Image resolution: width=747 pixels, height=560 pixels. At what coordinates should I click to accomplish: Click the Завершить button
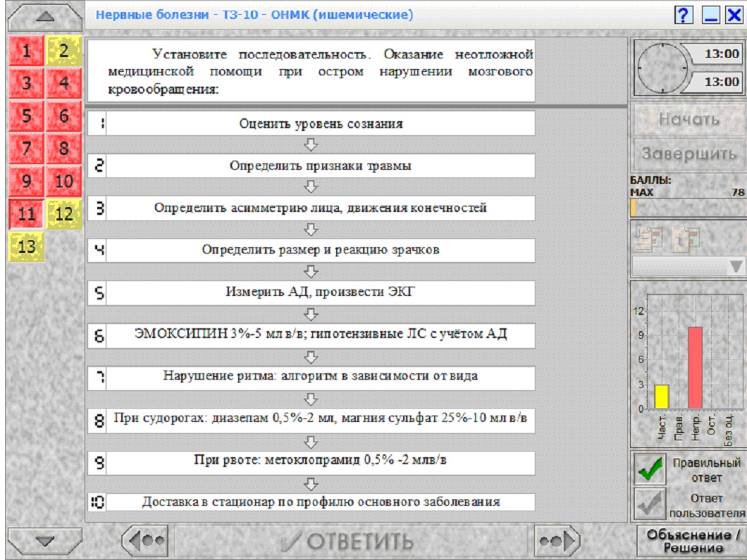[689, 154]
